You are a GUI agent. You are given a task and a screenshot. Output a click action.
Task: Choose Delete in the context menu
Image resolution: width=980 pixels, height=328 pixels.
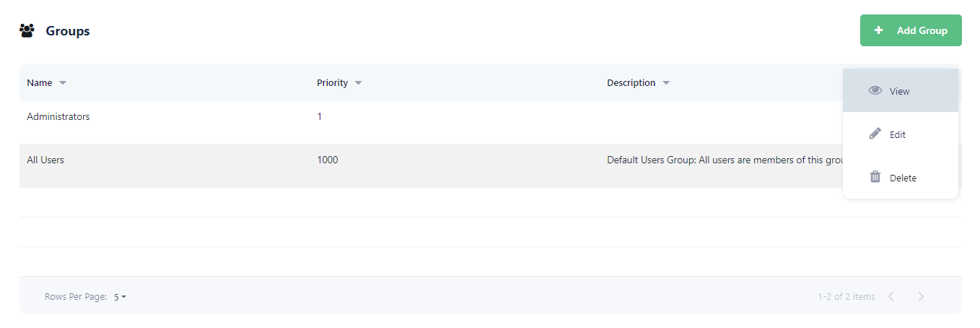[903, 178]
